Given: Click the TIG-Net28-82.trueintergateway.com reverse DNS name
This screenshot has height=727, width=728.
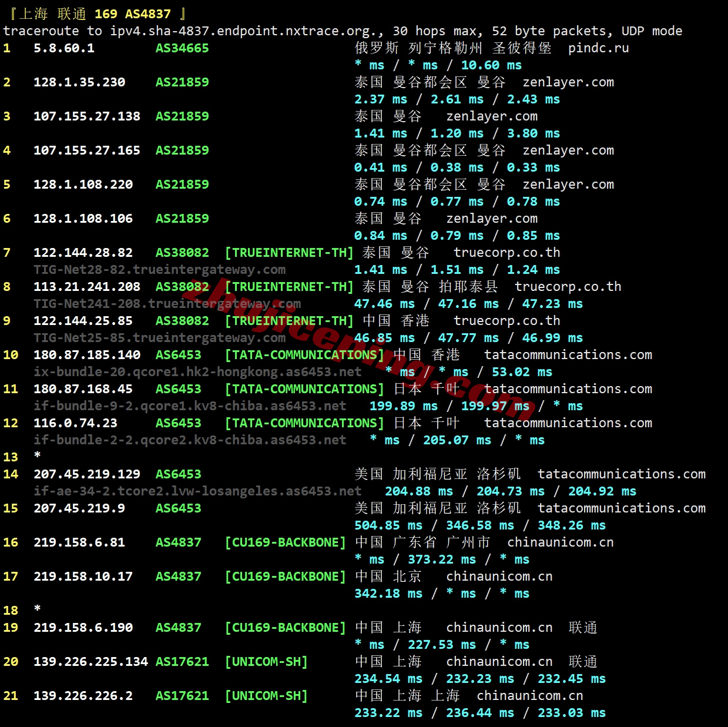Looking at the screenshot, I should (159, 270).
